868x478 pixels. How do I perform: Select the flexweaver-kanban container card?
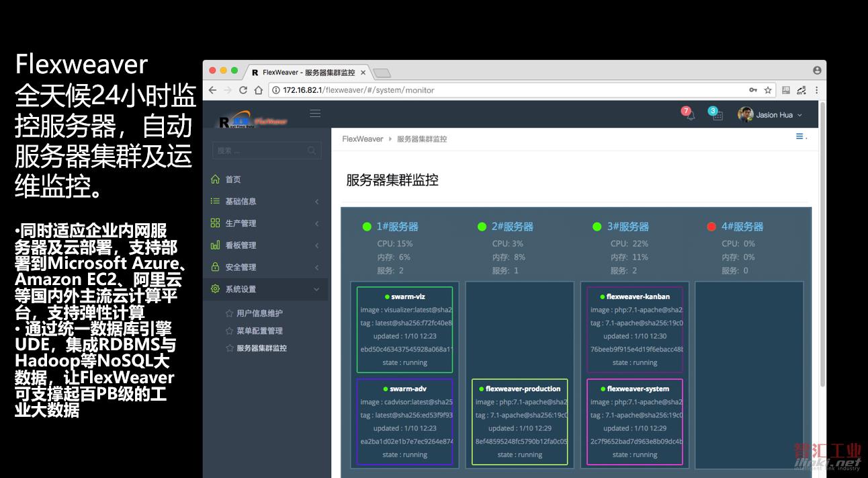point(635,329)
